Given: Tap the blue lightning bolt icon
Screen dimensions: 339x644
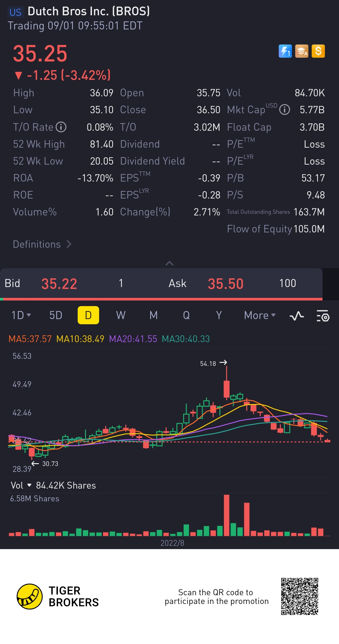Looking at the screenshot, I should pos(285,51).
